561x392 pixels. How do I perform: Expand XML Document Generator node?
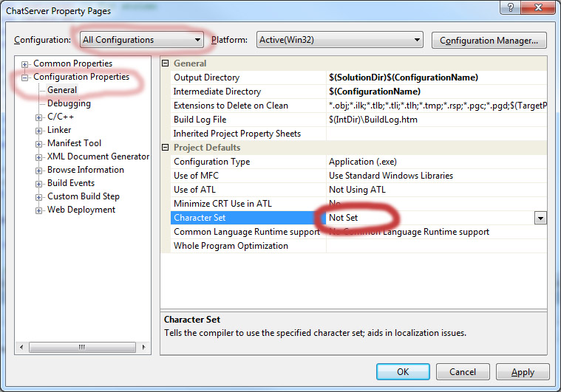point(39,157)
